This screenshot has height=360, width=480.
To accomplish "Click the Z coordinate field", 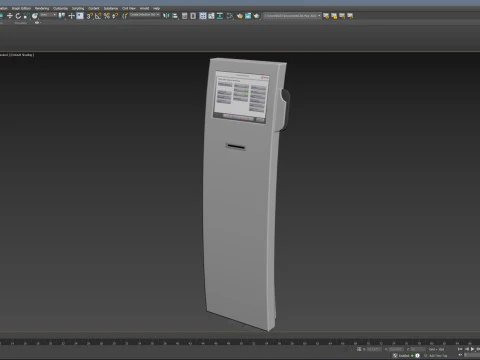I will click(x=417, y=349).
